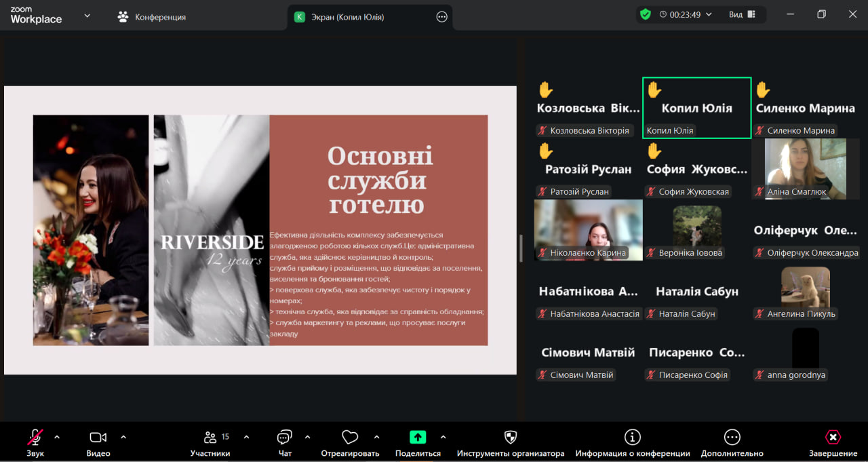Expand share options arrow beside Поделиться
The height and width of the screenshot is (462, 868).
[x=443, y=437]
